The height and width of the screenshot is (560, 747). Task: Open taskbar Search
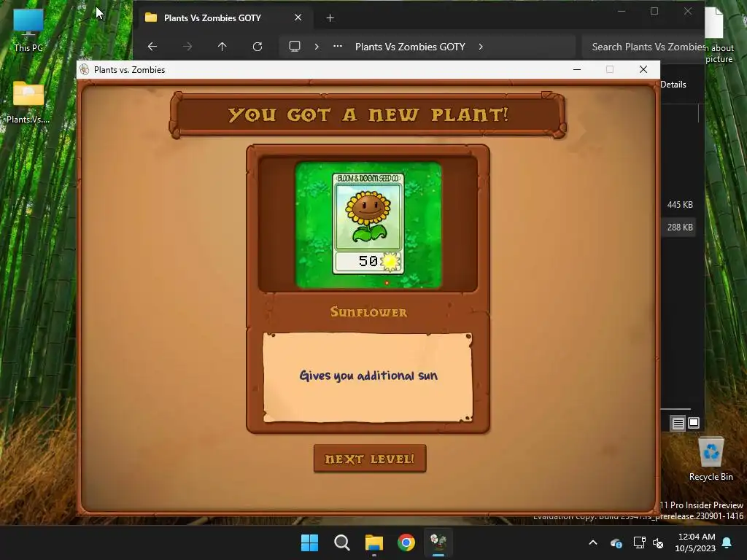pyautogui.click(x=341, y=542)
